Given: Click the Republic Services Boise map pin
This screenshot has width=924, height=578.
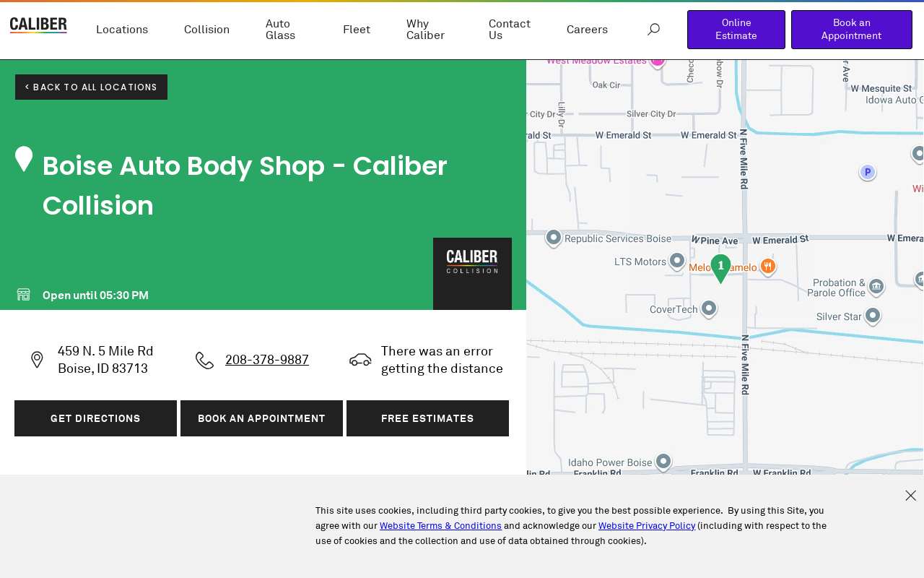Looking at the screenshot, I should [554, 238].
